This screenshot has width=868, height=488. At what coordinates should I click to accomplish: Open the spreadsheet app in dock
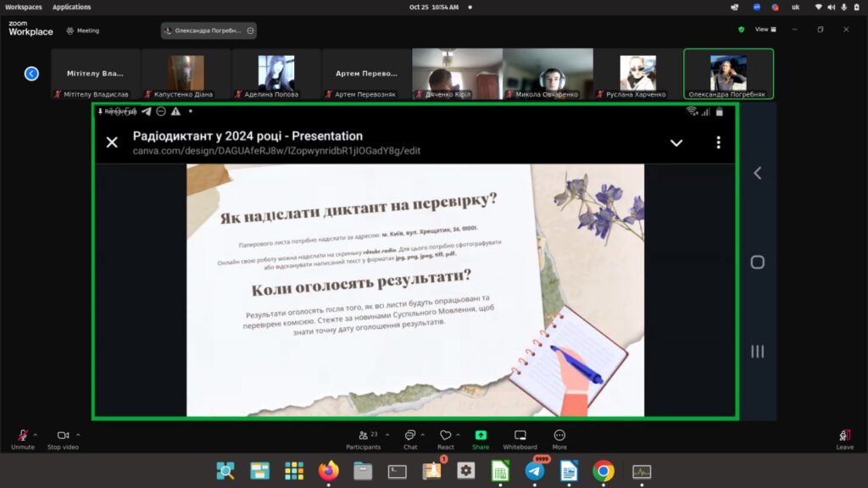[x=500, y=471]
